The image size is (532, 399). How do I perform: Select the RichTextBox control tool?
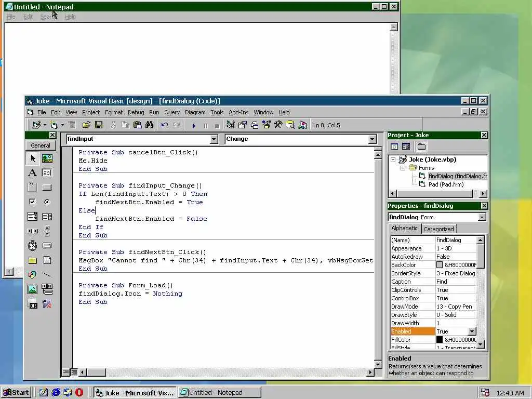pyautogui.click(x=47, y=303)
